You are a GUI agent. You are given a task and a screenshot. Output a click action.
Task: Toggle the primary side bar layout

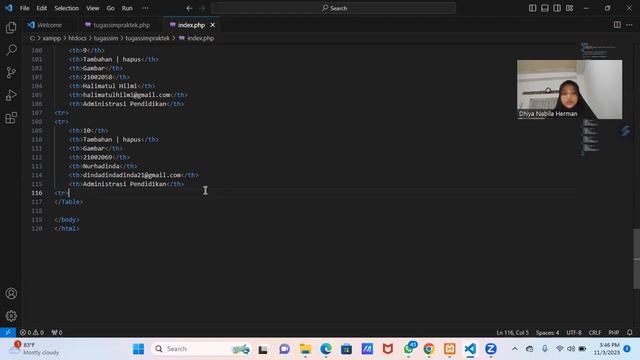[532, 8]
